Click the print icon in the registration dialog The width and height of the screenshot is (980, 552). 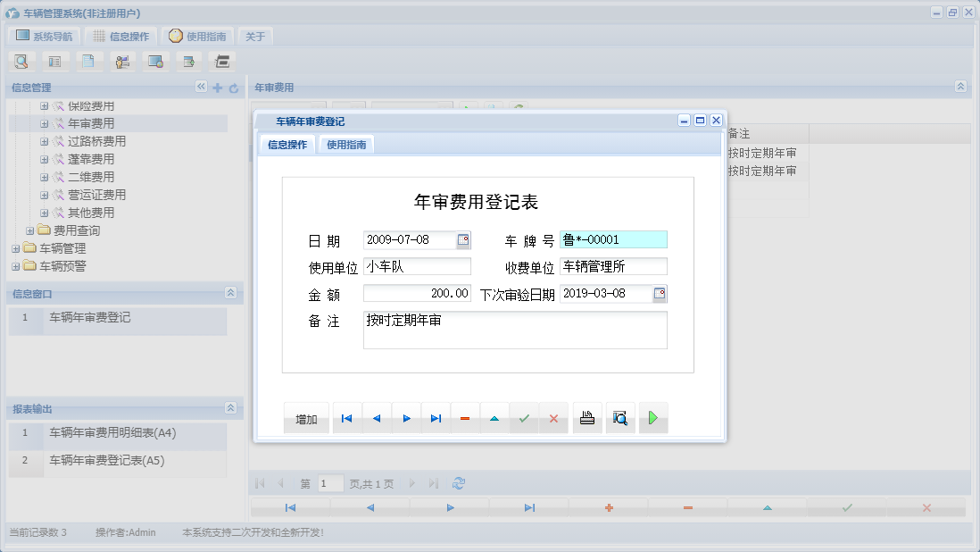(586, 417)
